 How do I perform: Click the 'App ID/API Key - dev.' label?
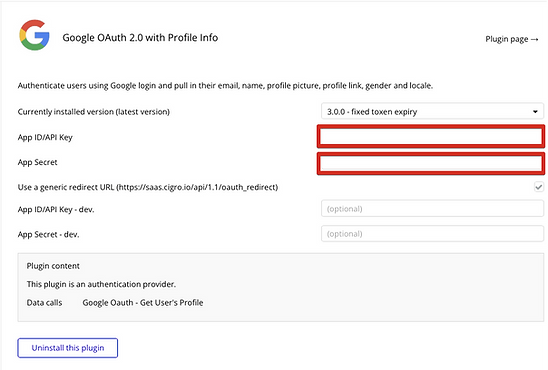click(56, 210)
